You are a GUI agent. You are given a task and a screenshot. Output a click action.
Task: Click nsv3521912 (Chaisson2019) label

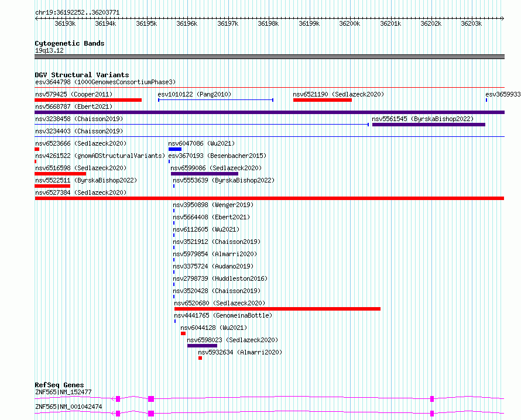(217, 242)
